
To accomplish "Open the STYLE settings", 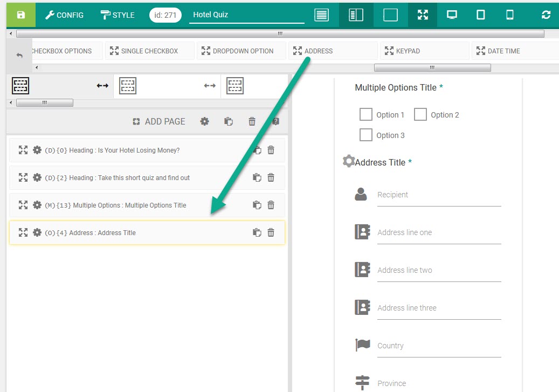I will tap(118, 15).
